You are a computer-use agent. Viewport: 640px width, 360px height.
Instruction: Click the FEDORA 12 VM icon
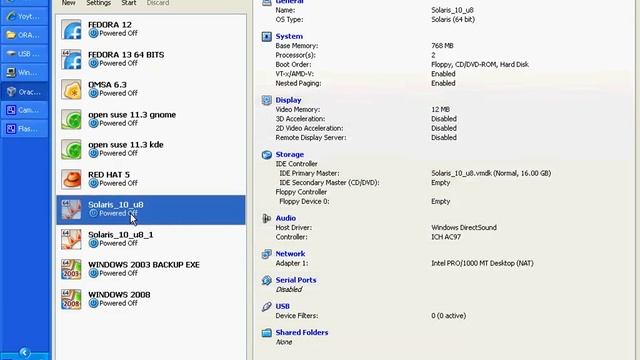pos(71,29)
